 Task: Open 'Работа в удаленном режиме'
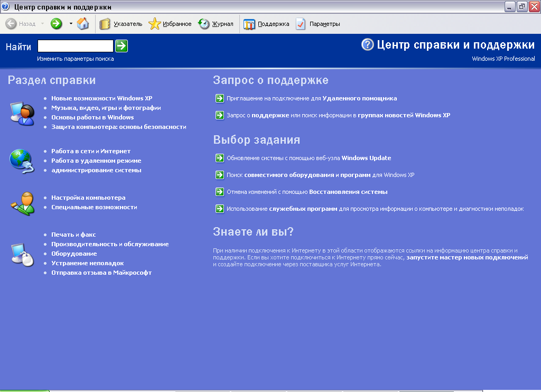coord(96,161)
